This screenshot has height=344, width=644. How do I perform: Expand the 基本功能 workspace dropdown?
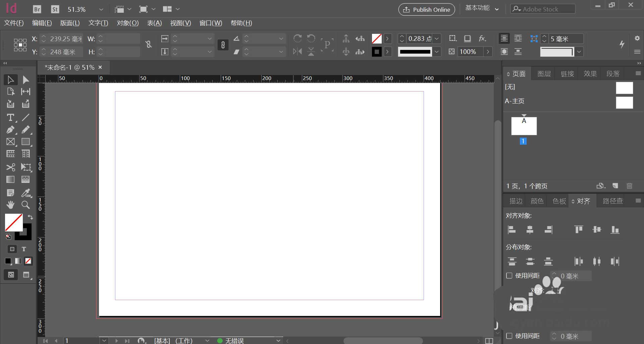click(497, 9)
